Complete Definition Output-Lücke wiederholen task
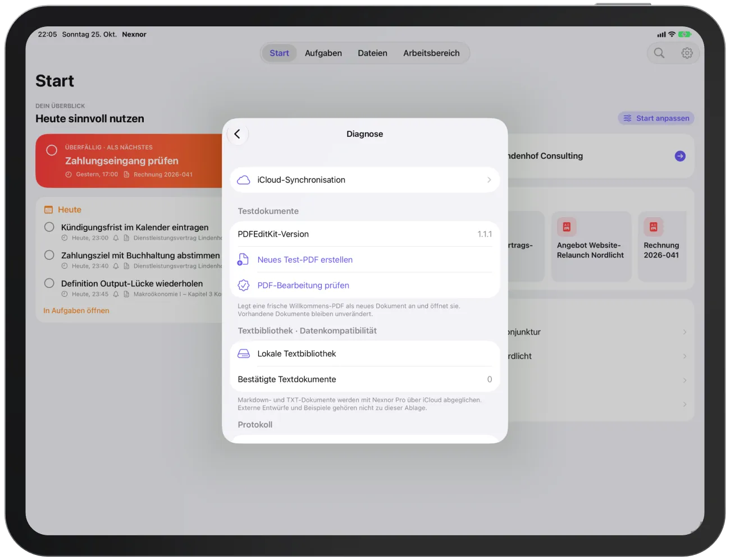 [x=49, y=283]
